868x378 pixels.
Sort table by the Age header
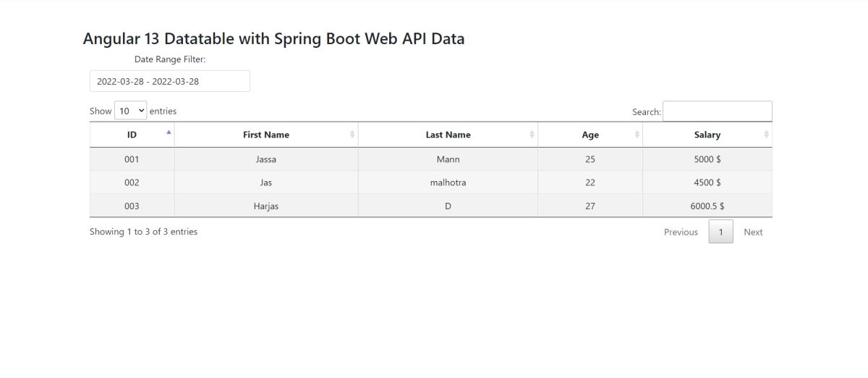[590, 135]
